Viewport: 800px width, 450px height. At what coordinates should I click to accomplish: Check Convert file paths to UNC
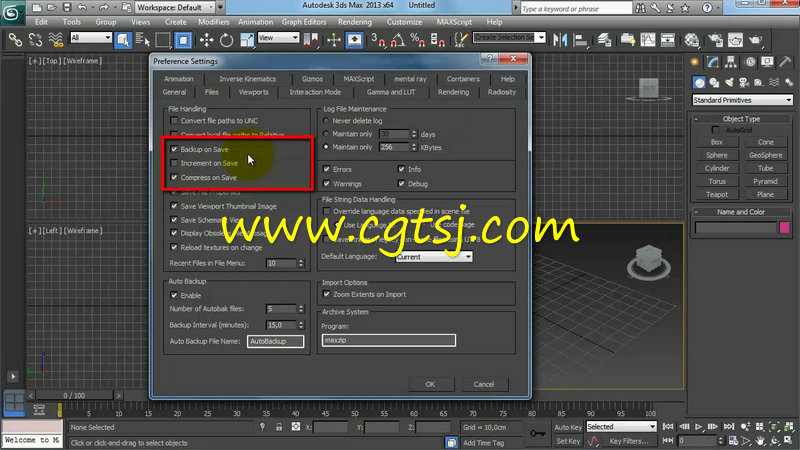pyautogui.click(x=174, y=120)
